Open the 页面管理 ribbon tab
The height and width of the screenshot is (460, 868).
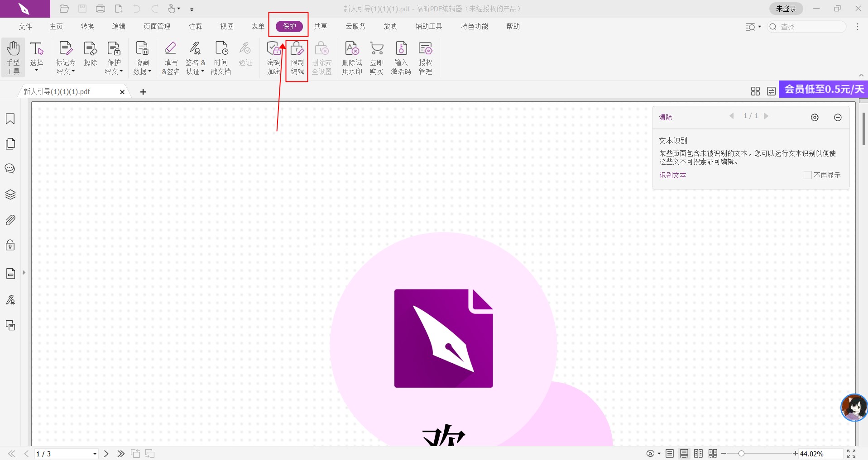157,27
